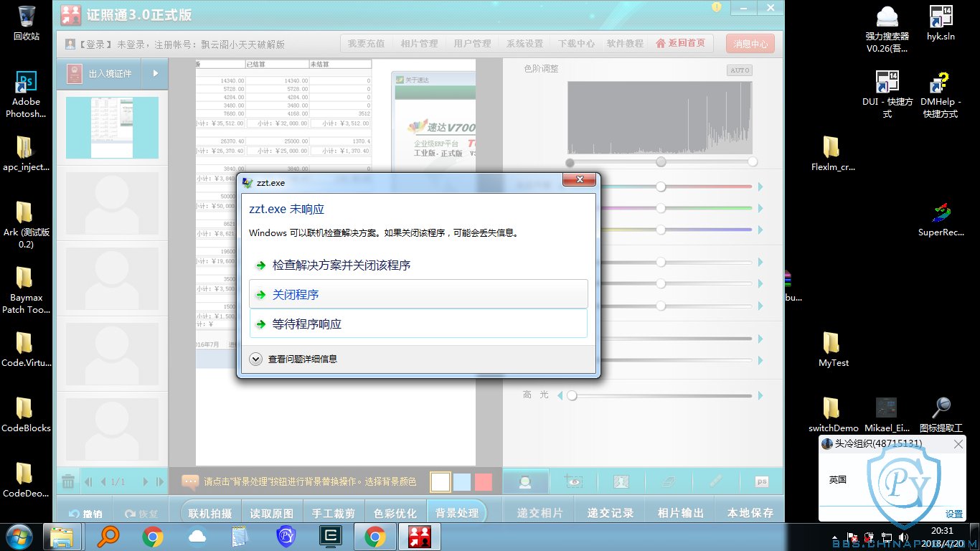This screenshot has width=980, height=551.
Task: Click 递交记录 button
Action: click(x=610, y=514)
